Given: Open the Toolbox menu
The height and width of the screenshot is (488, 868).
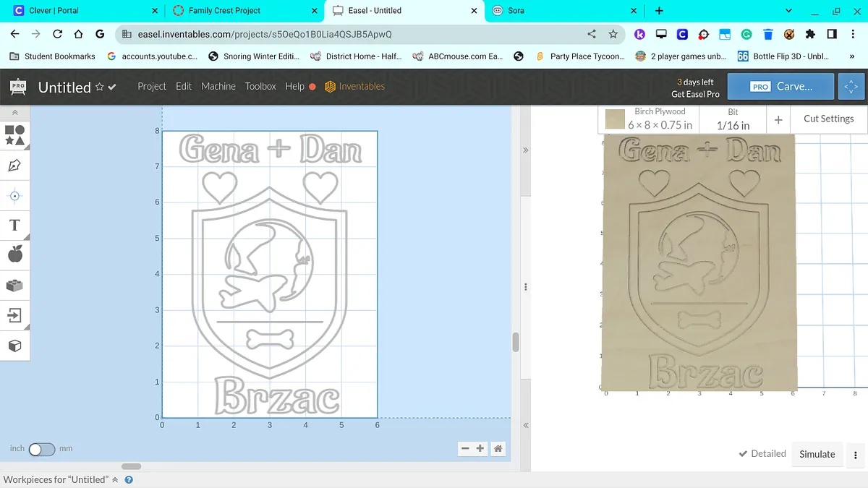Looking at the screenshot, I should click(260, 86).
